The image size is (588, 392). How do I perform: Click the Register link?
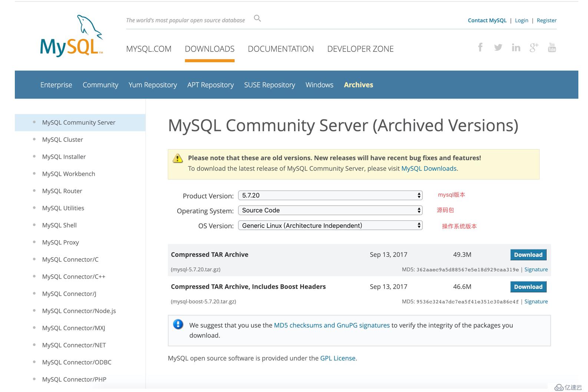[546, 20]
